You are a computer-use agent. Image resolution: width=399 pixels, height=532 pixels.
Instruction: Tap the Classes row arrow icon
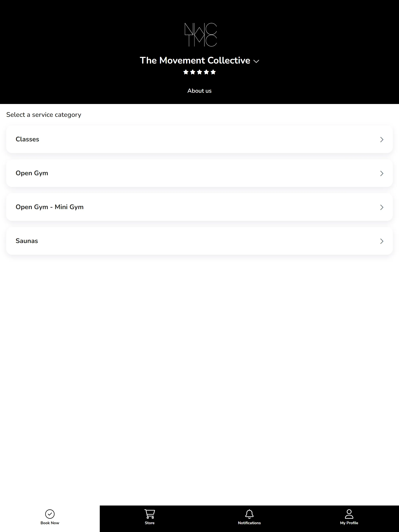382,139
